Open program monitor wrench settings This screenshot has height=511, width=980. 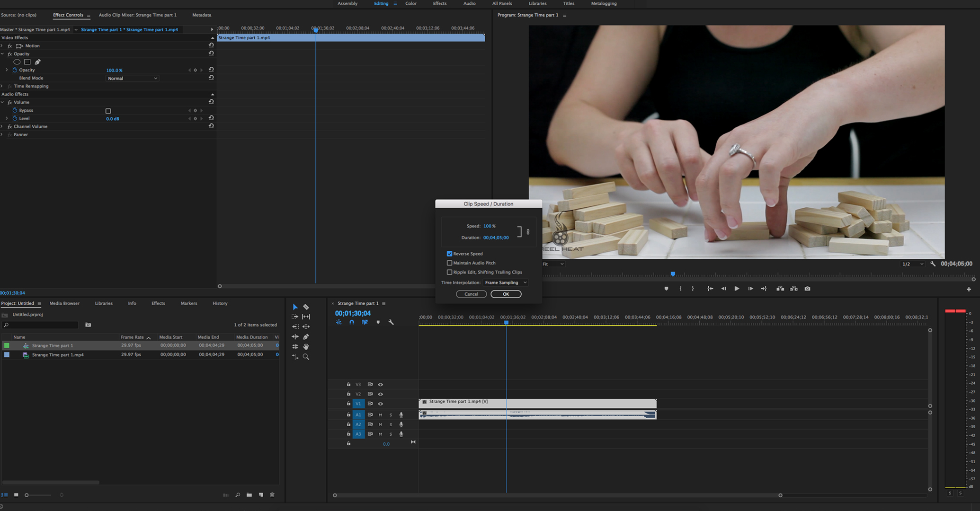(x=933, y=264)
